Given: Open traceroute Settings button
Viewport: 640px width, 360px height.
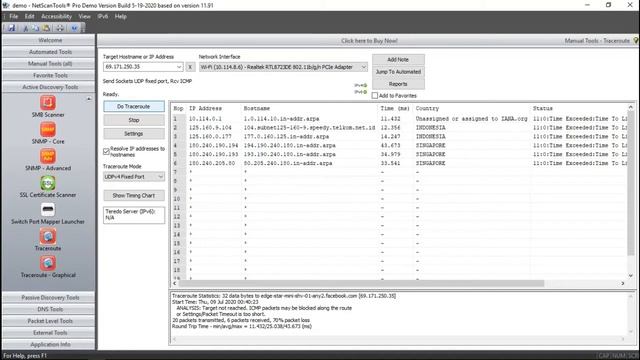Looking at the screenshot, I should (134, 133).
